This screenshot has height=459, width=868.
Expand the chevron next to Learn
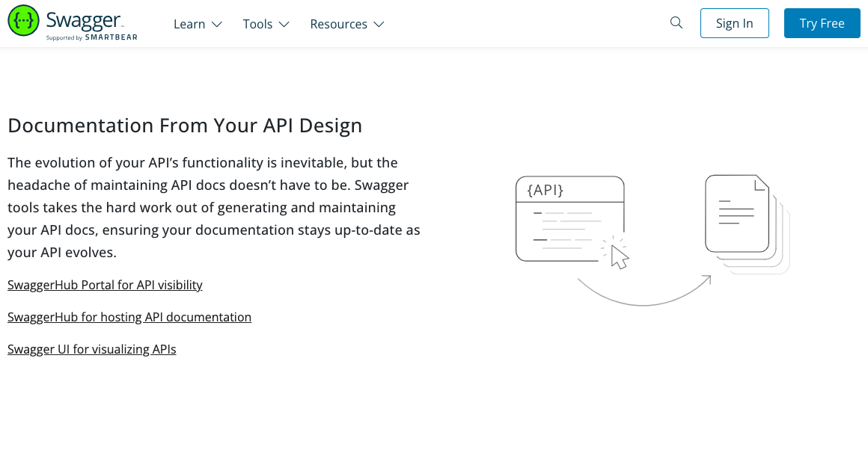point(217,25)
